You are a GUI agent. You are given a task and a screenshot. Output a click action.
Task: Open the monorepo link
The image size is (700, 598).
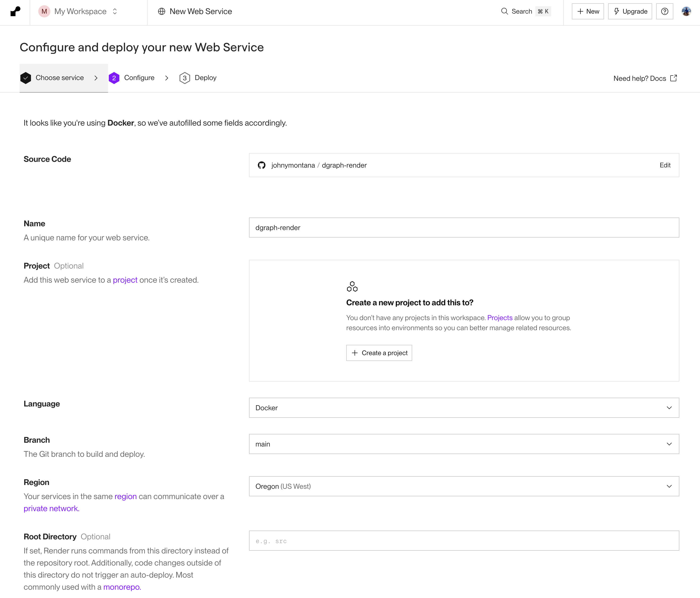pos(122,587)
